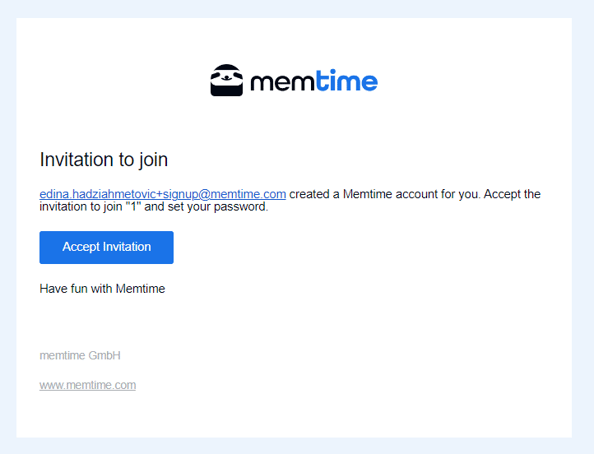Click "created a Memtime account for you" text
The height and width of the screenshot is (454, 594).
point(385,194)
